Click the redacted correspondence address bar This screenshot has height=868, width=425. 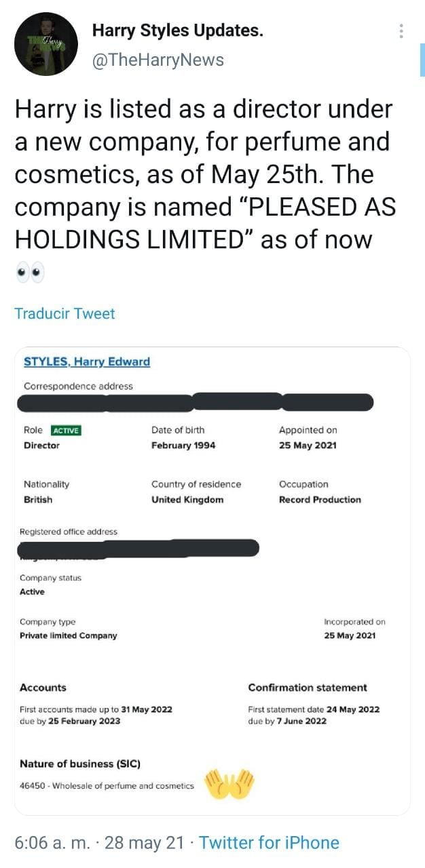coord(197,401)
